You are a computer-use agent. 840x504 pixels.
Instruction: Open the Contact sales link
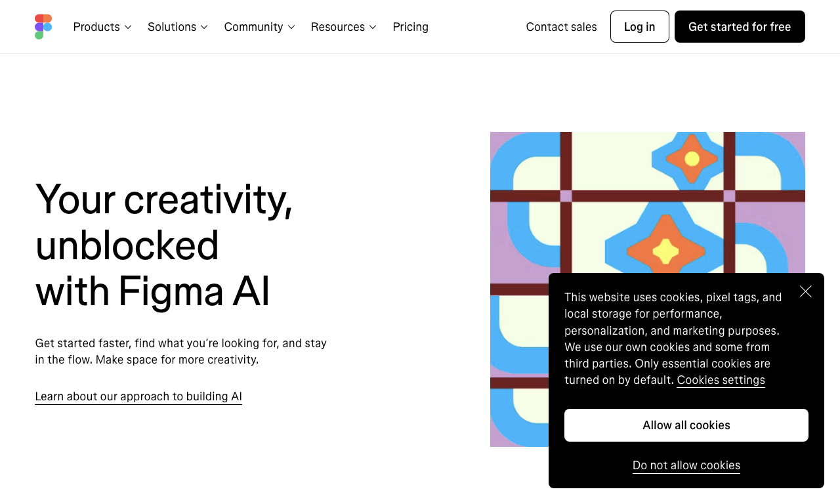click(562, 27)
